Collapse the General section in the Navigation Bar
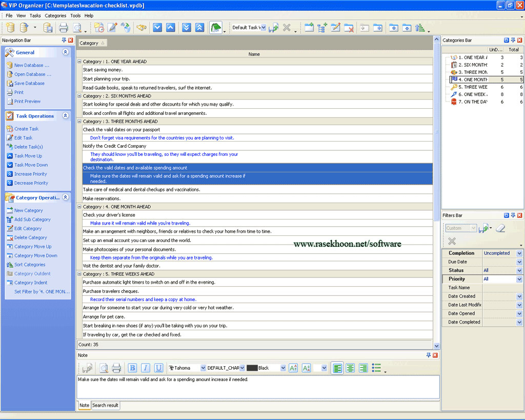Screen dimensions: 525x420 (65, 52)
